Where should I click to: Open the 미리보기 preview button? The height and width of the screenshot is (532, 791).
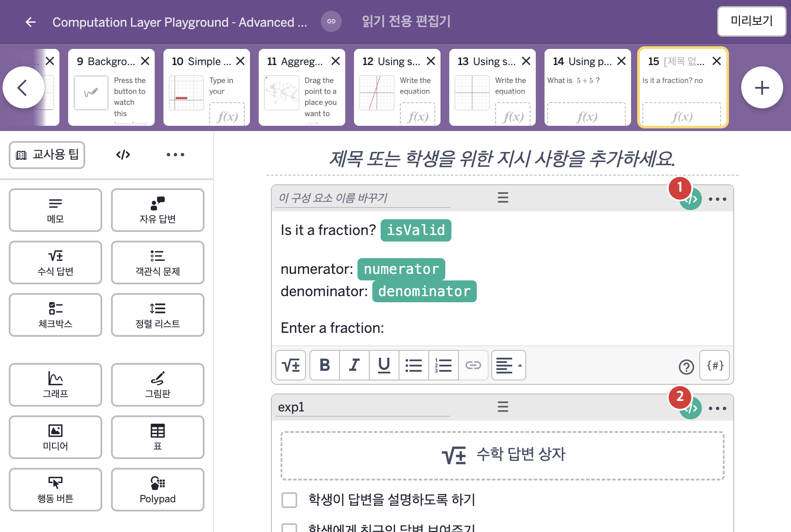pyautogui.click(x=752, y=21)
